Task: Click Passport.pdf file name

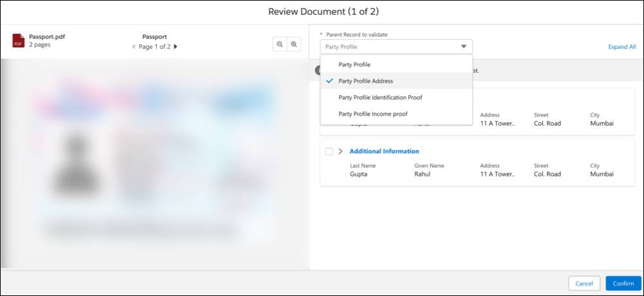Action: [47, 37]
